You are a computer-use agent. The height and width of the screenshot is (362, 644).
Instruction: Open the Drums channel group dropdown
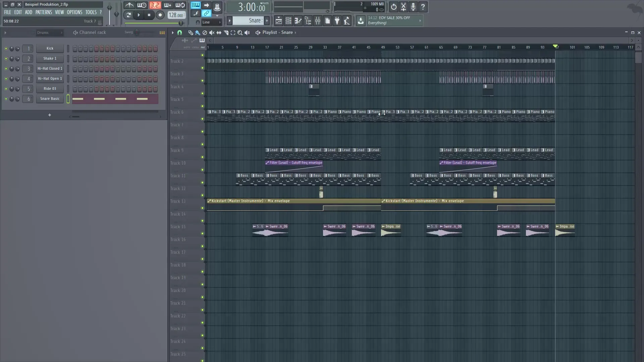click(x=49, y=33)
